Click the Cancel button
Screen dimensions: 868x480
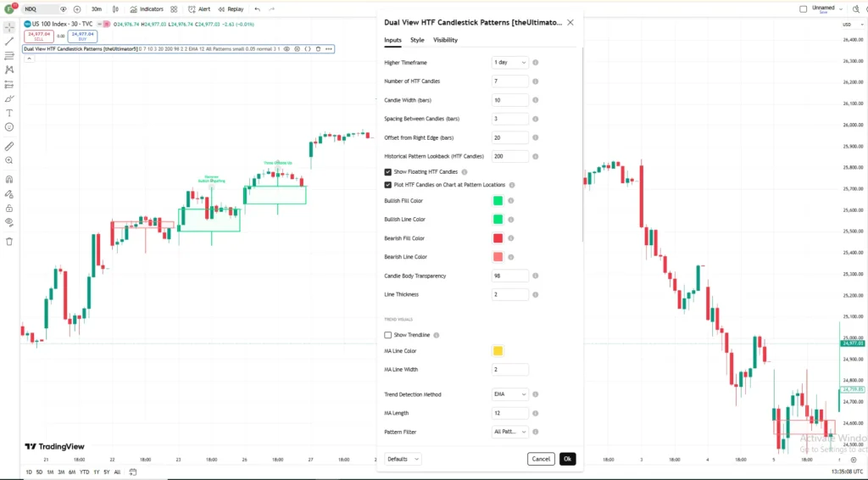tap(541, 459)
